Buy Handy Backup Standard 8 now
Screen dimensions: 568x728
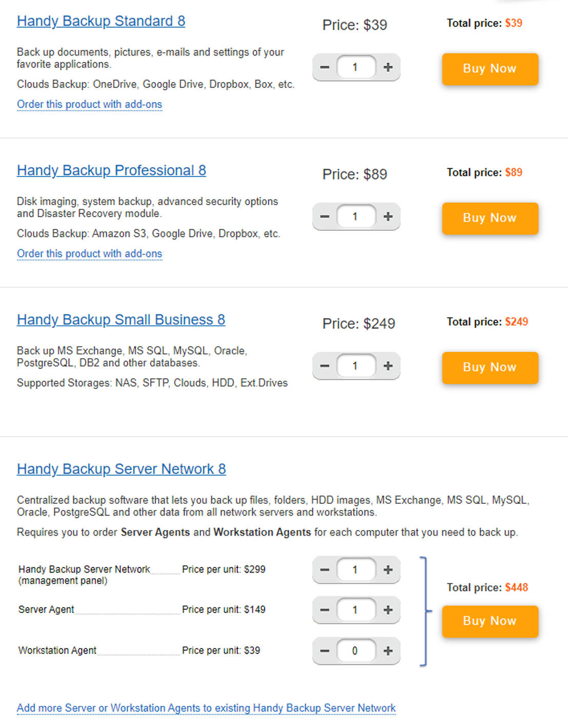490,69
